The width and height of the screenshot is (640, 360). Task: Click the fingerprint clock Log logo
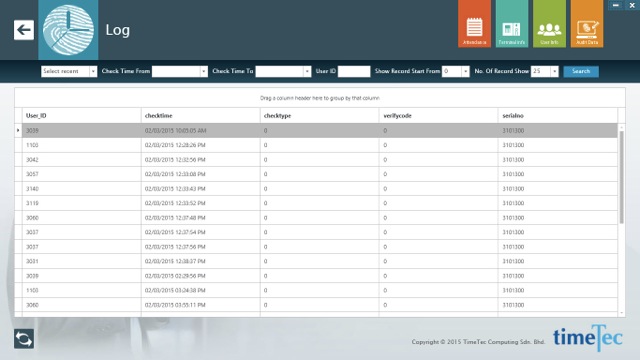pos(68,30)
